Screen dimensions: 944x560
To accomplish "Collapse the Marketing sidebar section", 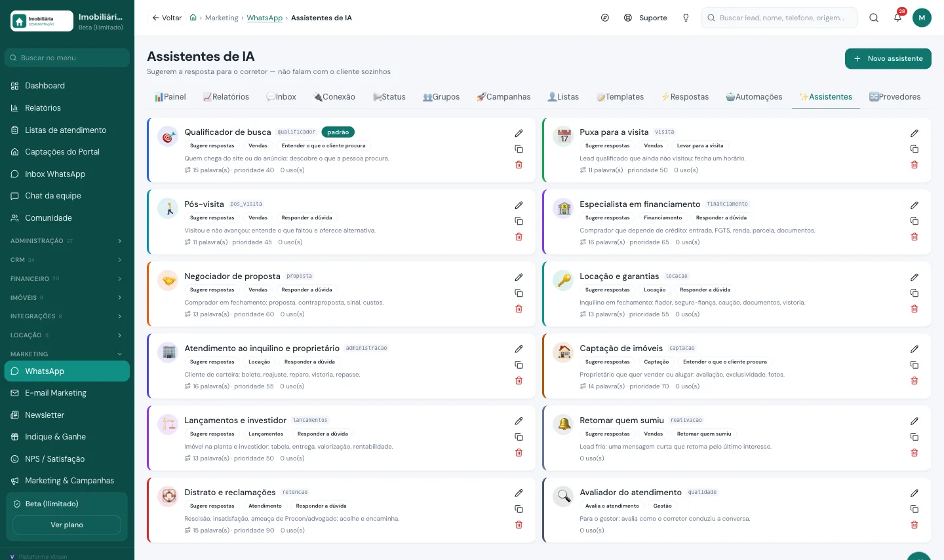I will [67, 354].
